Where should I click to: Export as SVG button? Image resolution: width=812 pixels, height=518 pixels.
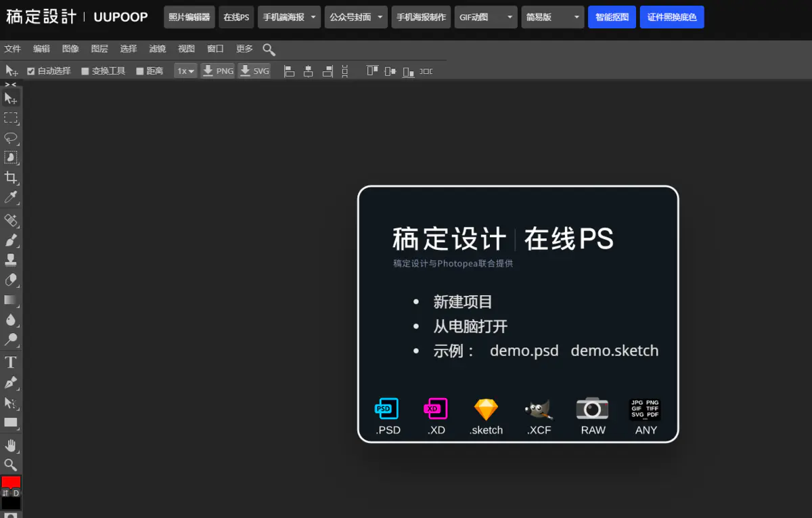[x=254, y=70]
